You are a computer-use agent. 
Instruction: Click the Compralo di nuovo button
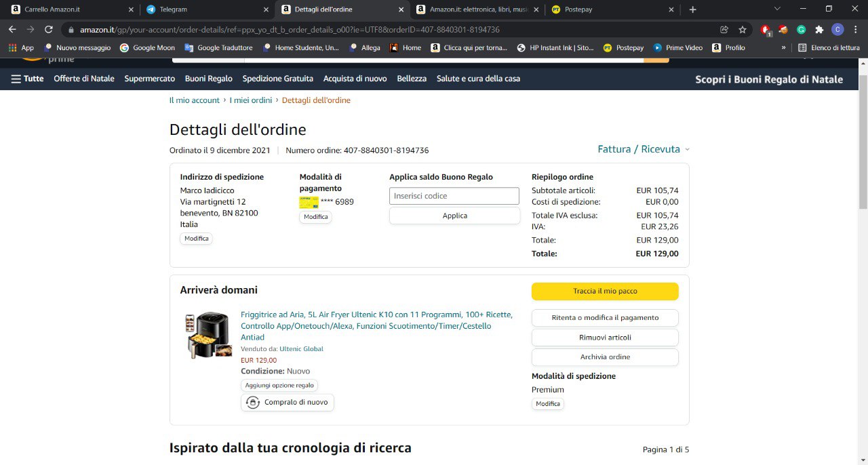288,403
